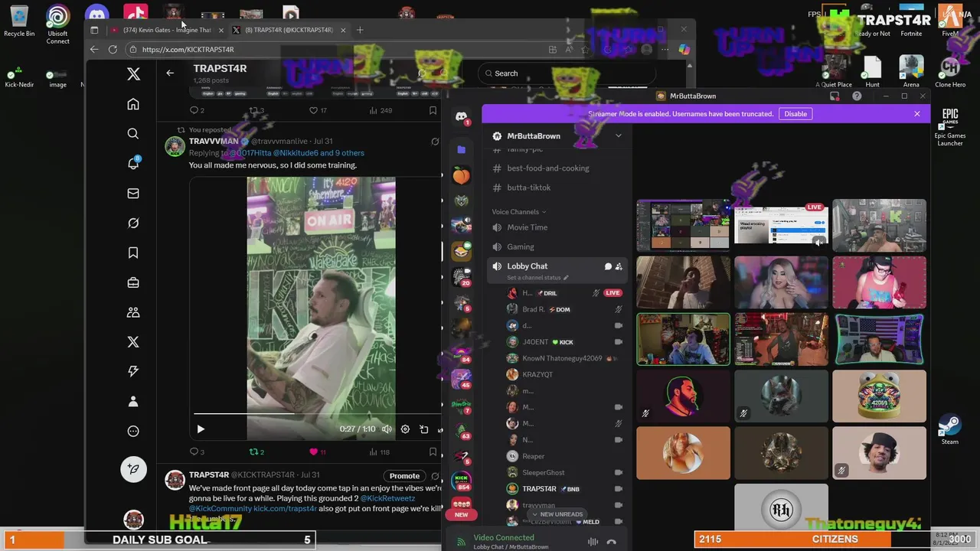Open the X Home icon in sidebar
The image size is (980, 551).
[x=133, y=104]
